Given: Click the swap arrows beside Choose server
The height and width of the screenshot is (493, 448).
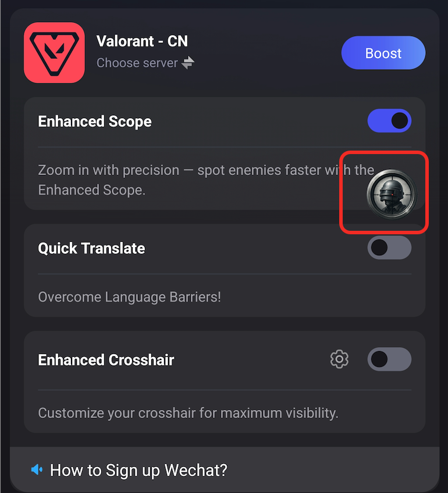Looking at the screenshot, I should tap(187, 63).
